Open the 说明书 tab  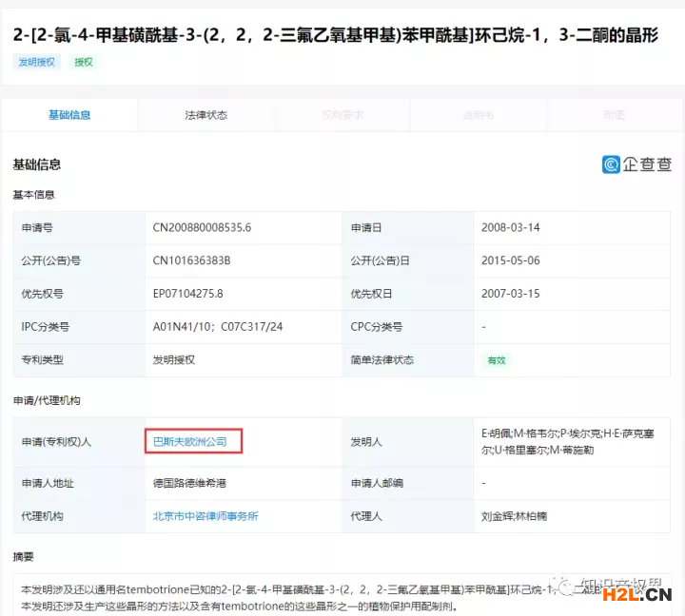click(x=479, y=115)
